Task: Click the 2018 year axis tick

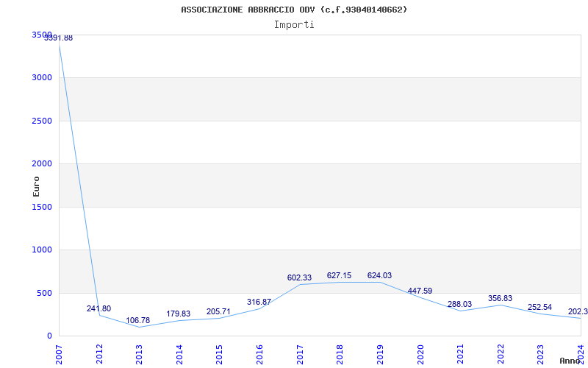Action: [340, 355]
